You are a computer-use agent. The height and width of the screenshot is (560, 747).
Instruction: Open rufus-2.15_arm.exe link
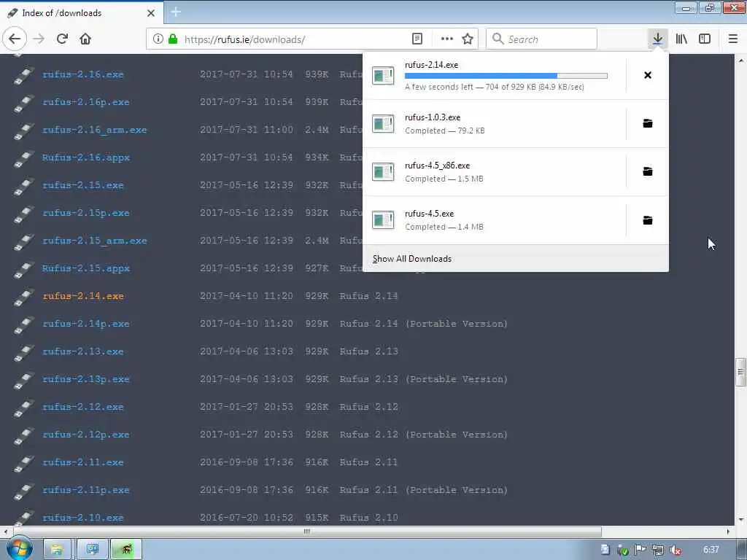94,241
